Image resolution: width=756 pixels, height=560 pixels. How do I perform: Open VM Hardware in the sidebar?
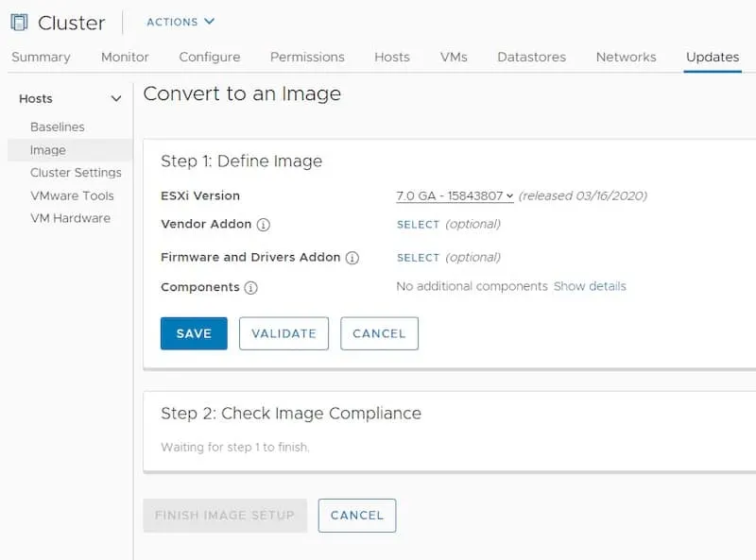70,218
